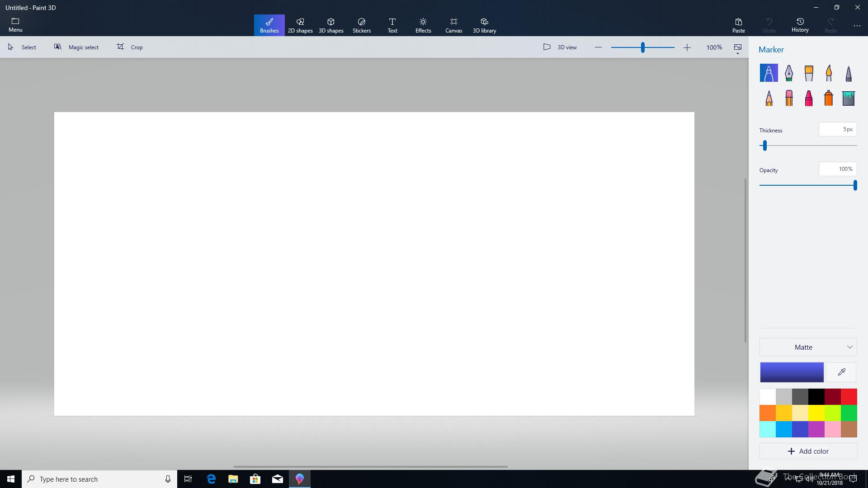Click the Add color button
The width and height of the screenshot is (868, 488).
808,451
